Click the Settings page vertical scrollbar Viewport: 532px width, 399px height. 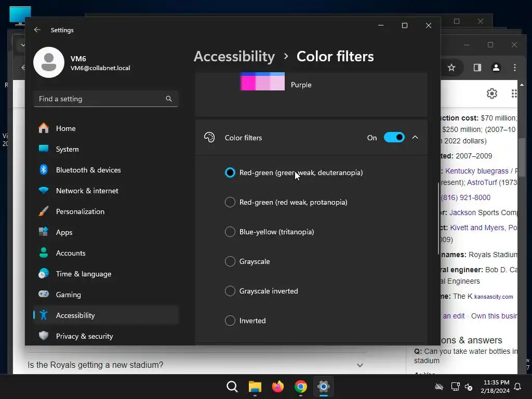(438, 219)
